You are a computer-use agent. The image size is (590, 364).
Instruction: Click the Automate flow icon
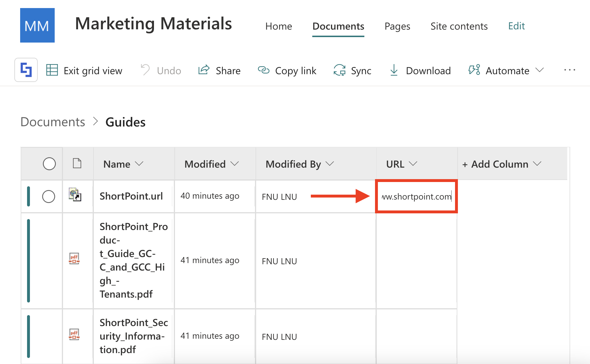pyautogui.click(x=474, y=70)
